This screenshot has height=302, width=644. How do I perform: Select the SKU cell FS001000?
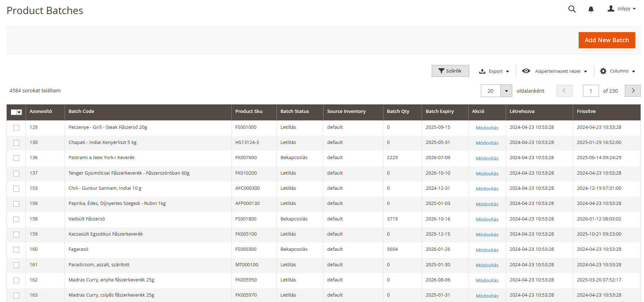point(246,127)
